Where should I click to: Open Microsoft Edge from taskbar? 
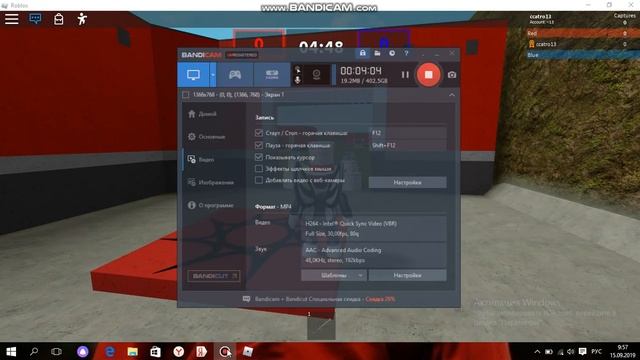[x=109, y=351]
